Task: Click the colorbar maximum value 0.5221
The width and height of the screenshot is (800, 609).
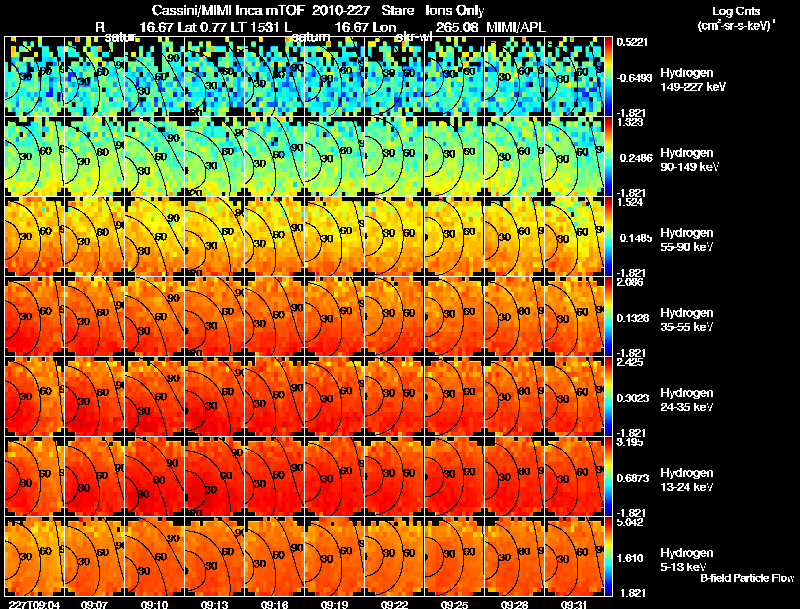Action: point(632,42)
